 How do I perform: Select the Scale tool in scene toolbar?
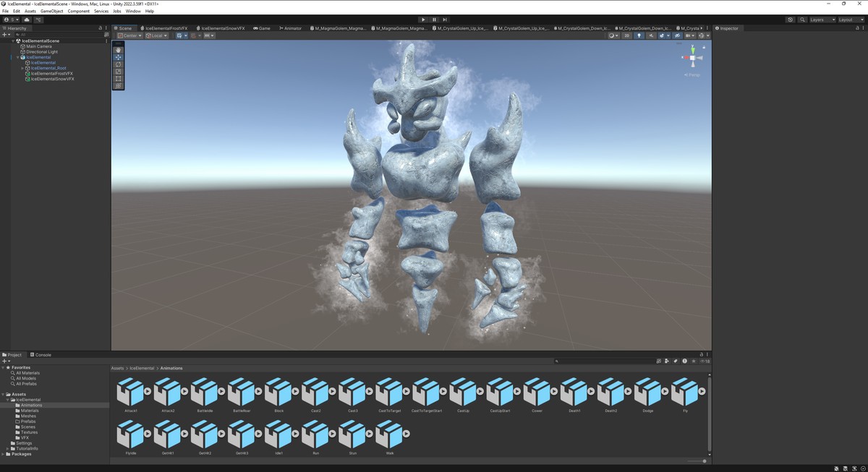119,72
